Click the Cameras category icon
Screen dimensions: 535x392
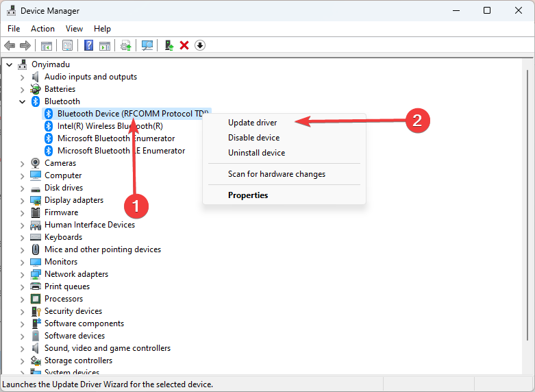tap(36, 163)
